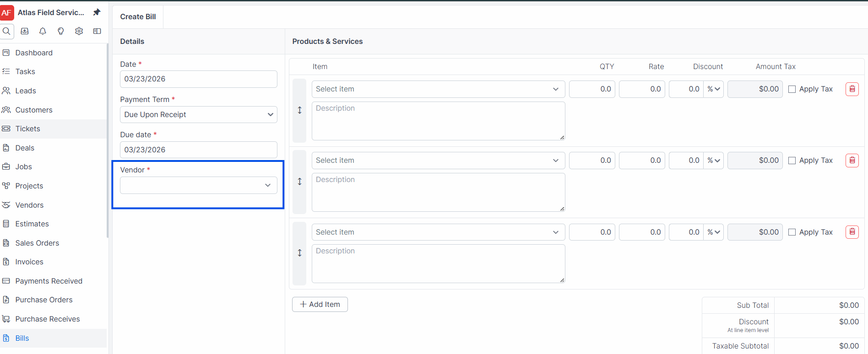
Task: Enable Apply Tax on the second line item
Action: (792, 161)
